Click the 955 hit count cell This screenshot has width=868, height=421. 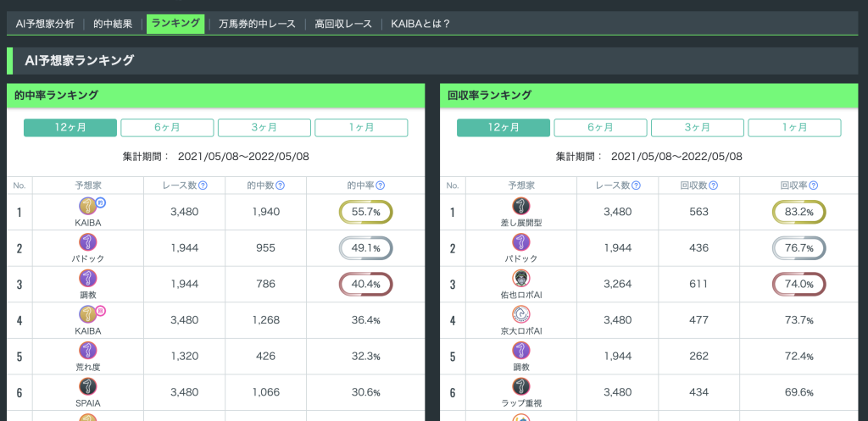click(x=264, y=248)
